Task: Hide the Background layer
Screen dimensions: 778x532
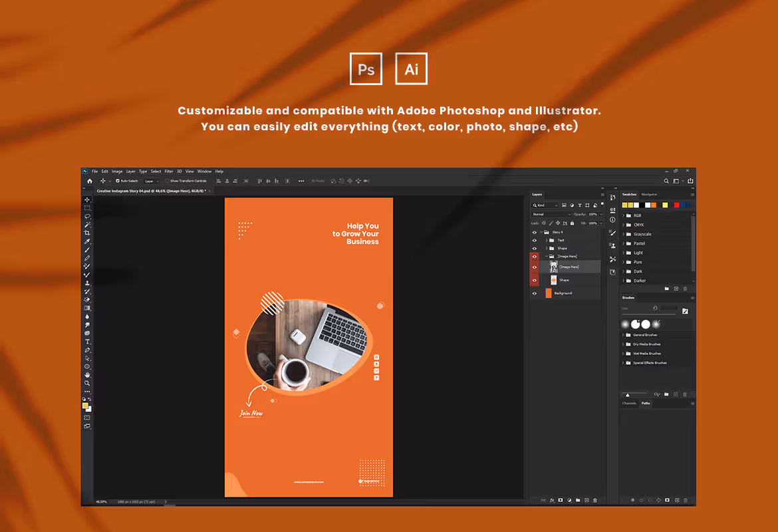Action: pyautogui.click(x=535, y=293)
